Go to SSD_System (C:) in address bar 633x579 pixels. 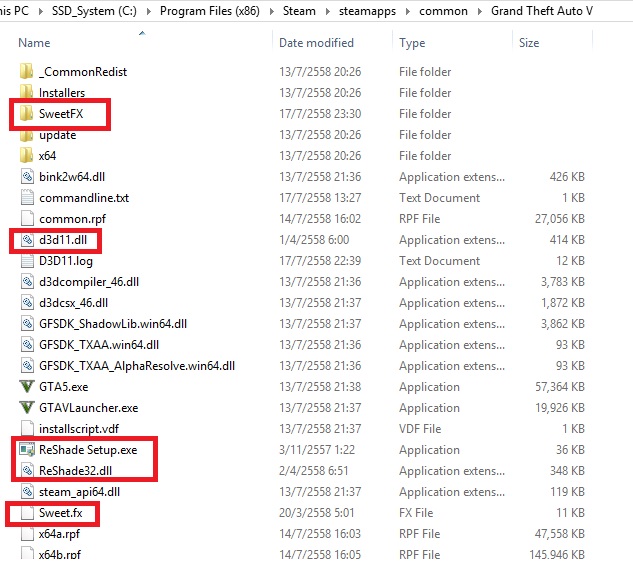94,11
